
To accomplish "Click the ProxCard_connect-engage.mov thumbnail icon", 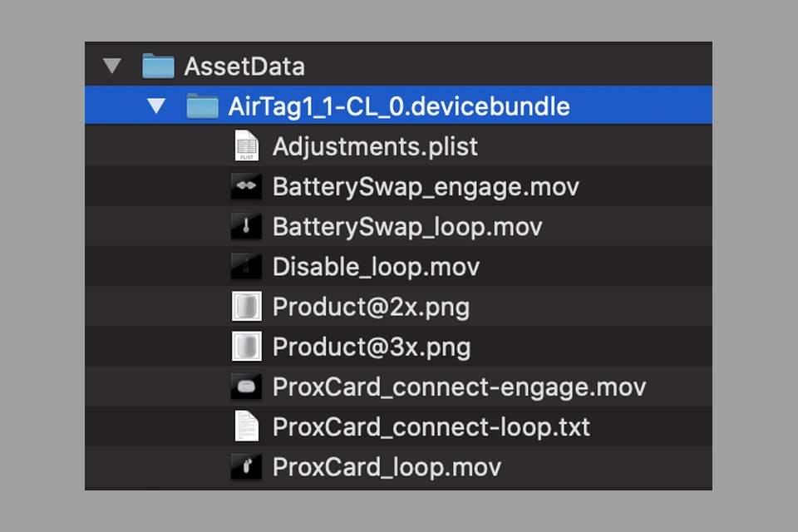I will coord(246,387).
